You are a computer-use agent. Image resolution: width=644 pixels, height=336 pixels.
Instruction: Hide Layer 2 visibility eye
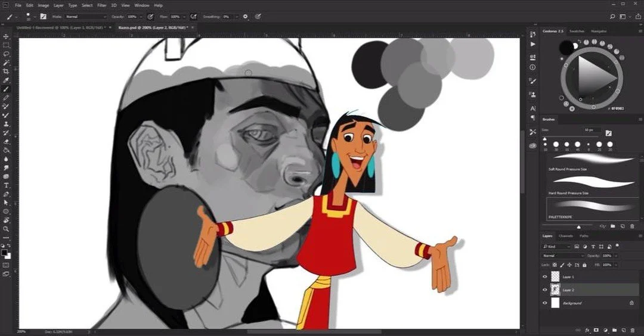(545, 290)
